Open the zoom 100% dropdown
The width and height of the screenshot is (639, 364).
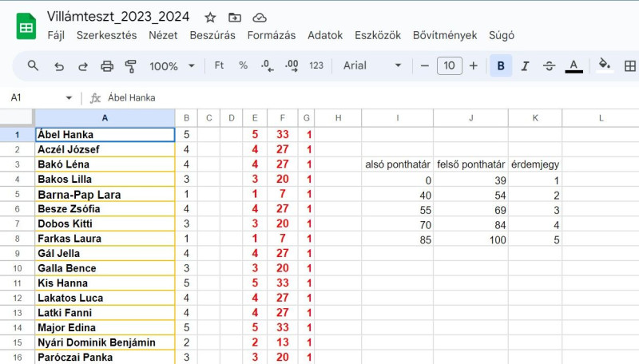(x=172, y=66)
